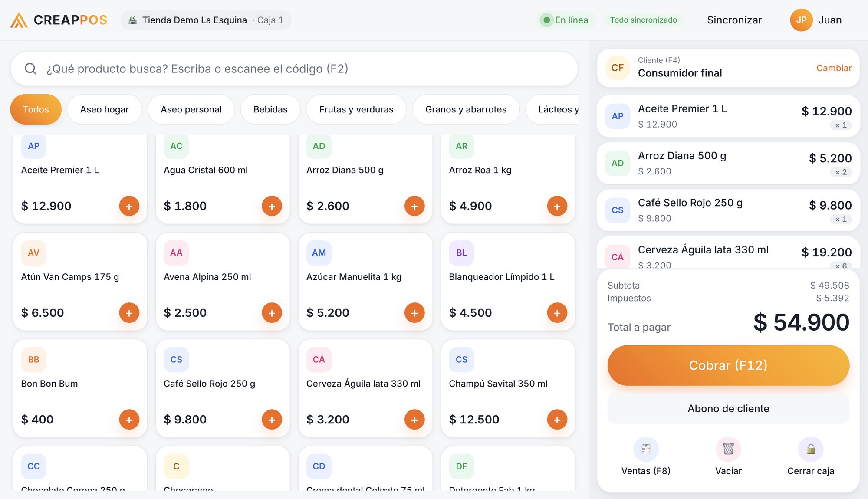Filter by Bebidas category
868x499 pixels.
270,109
